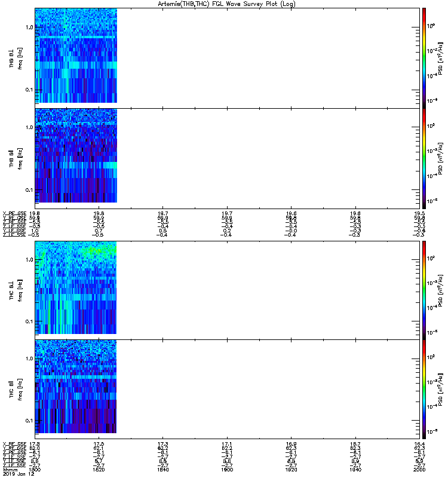The image size is (448, 478).
Task: Click the THB X_RE_GSE value '19.5'
Action: [420, 213]
